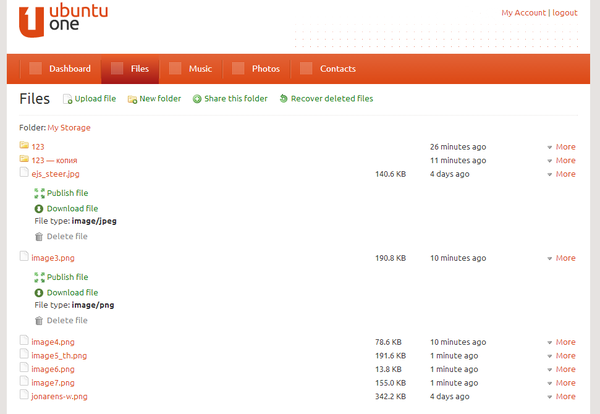This screenshot has width=600, height=414.
Task: Open file image6.png
Action: tap(53, 369)
